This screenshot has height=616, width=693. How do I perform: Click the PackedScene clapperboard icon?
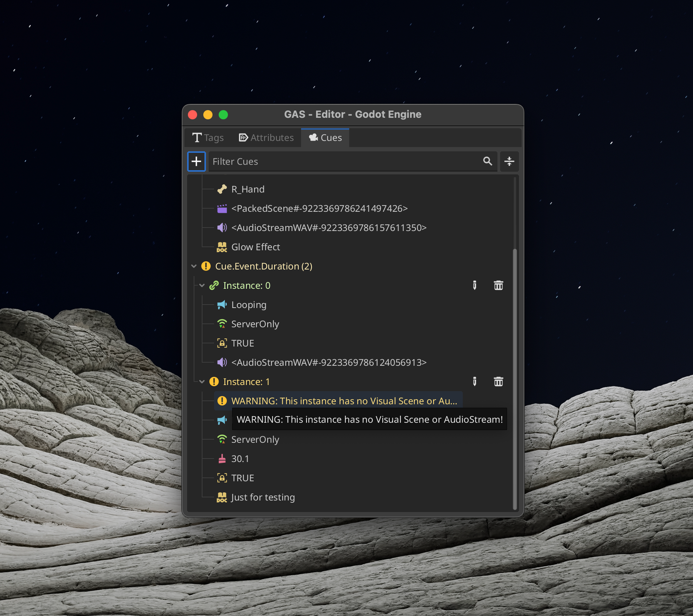click(x=222, y=209)
